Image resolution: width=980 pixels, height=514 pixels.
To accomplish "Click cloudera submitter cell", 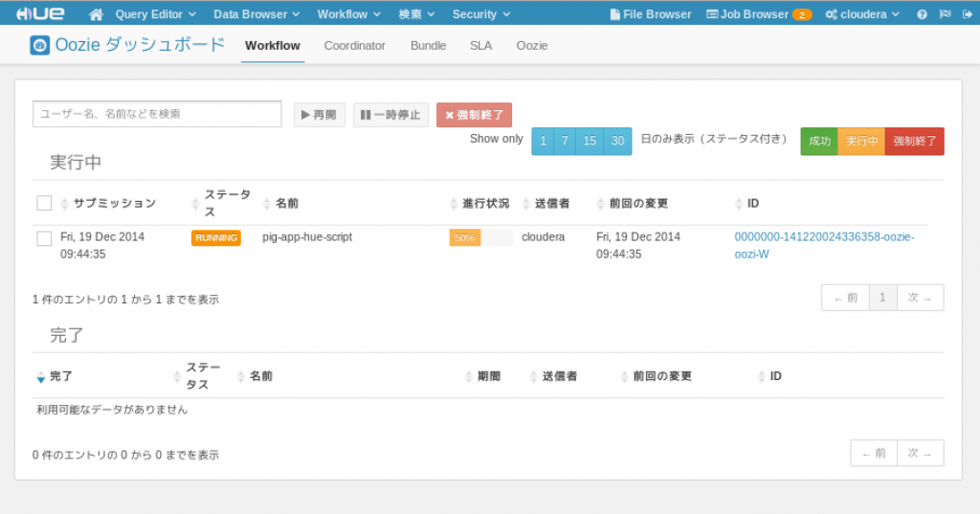I will coord(544,237).
